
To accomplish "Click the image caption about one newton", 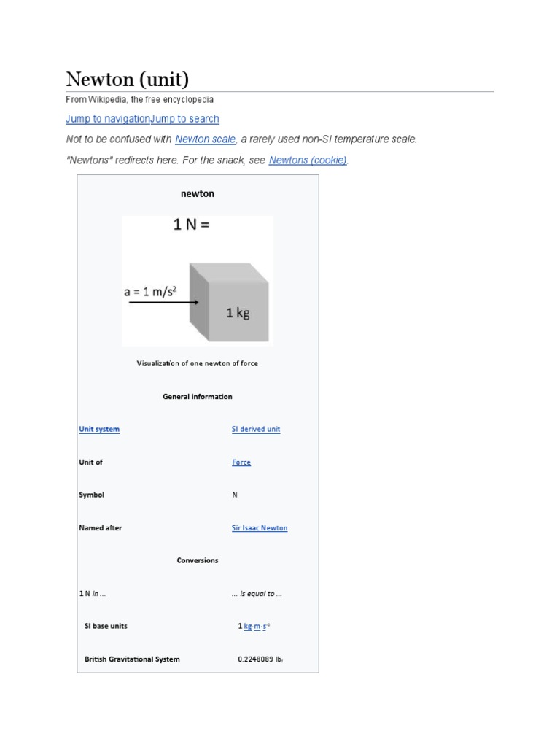I will tap(198, 363).
